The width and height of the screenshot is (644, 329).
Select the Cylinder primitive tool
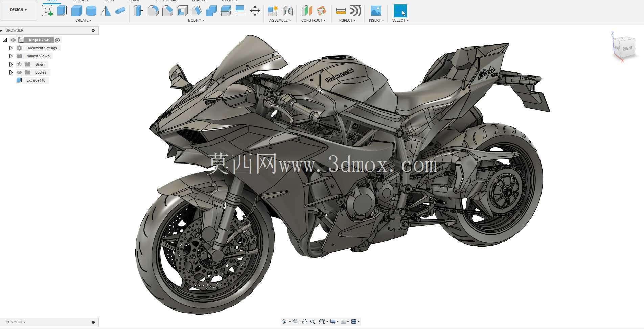coord(91,11)
